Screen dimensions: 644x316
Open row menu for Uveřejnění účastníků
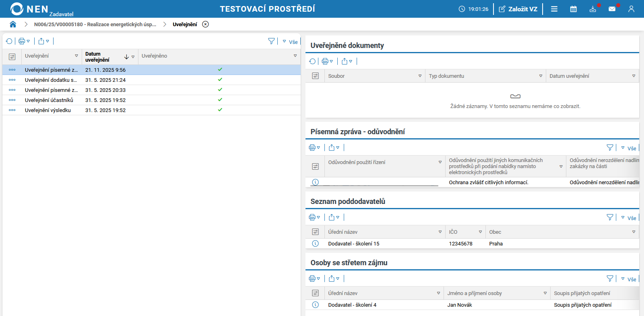[12, 100]
